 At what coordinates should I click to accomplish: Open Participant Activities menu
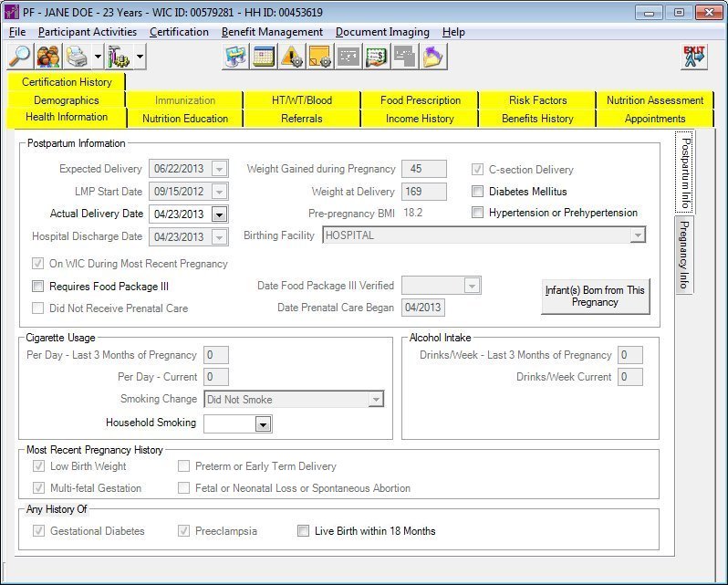88,32
